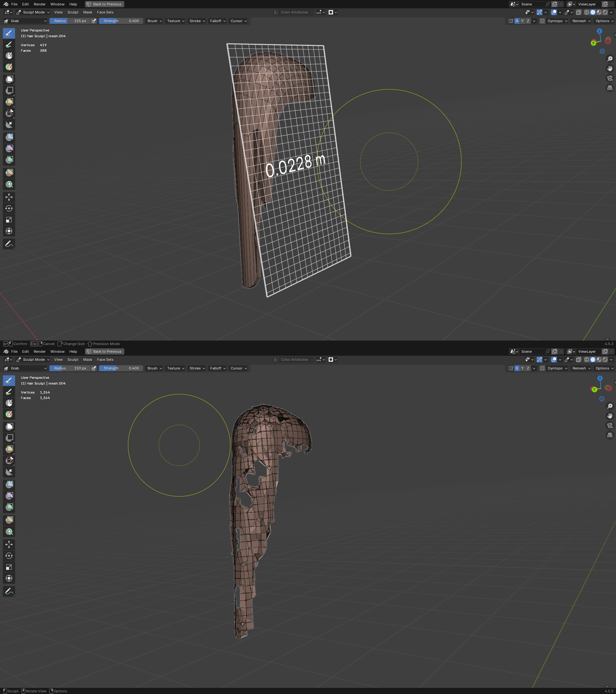Select the Box Hide tool in top window

pyautogui.click(x=9, y=91)
